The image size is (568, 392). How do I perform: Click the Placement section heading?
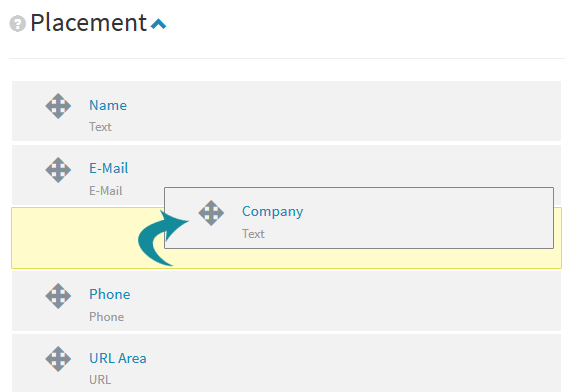88,23
